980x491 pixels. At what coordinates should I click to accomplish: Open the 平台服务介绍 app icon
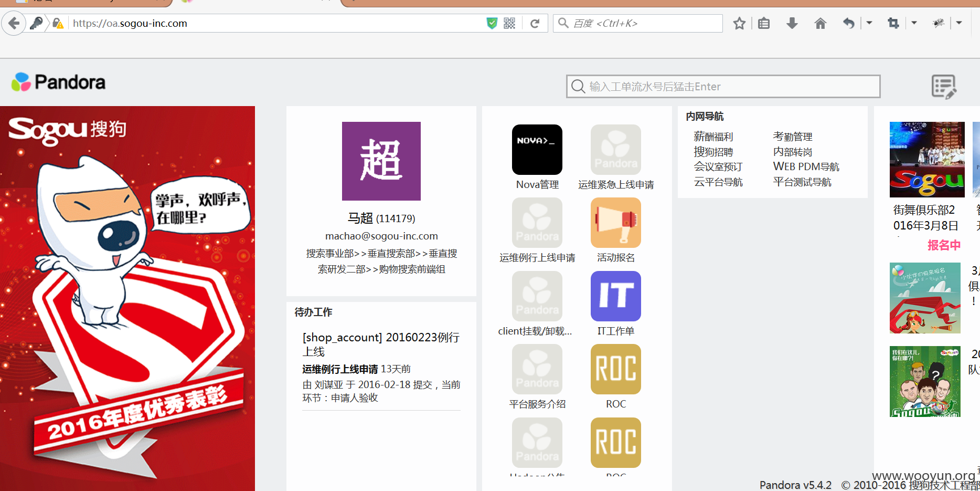click(x=537, y=369)
